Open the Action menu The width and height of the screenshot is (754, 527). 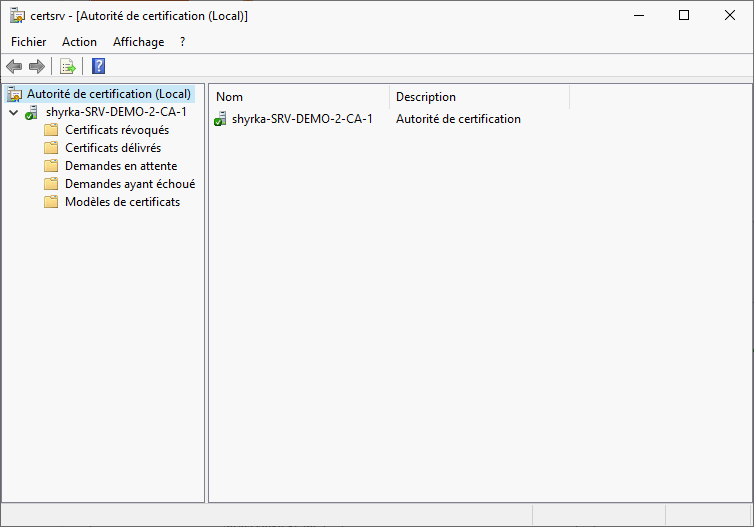[79, 42]
